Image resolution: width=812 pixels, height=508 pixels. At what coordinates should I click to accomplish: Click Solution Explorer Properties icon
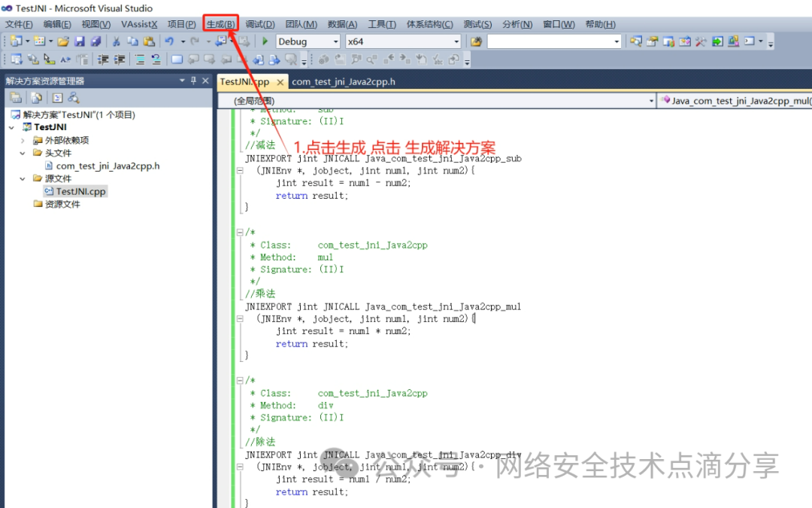point(16,97)
